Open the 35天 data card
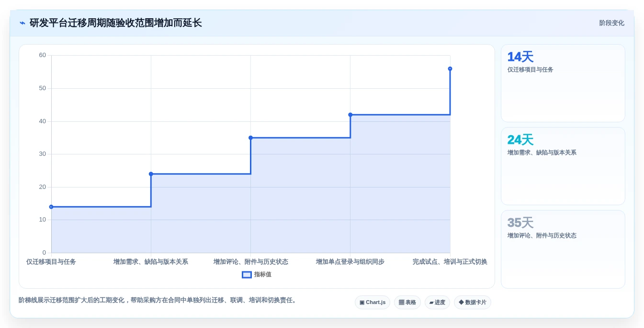 click(563, 249)
